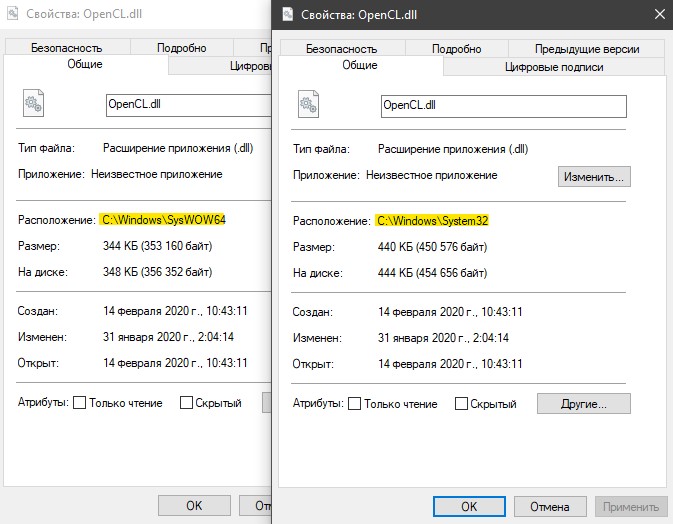Click 'Создан' date in left window
Screen dimensions: 673x524
tap(175, 311)
